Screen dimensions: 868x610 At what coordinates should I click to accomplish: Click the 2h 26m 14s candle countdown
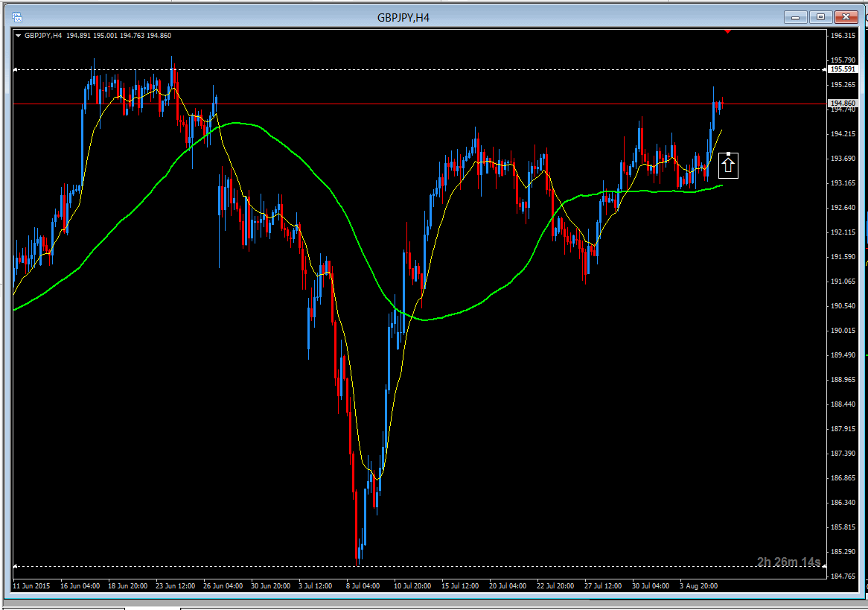(788, 562)
